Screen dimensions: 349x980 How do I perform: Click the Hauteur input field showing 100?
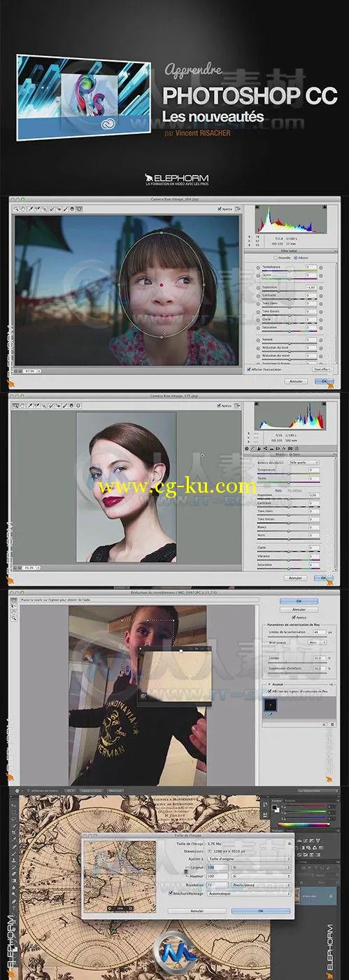click(x=217, y=875)
